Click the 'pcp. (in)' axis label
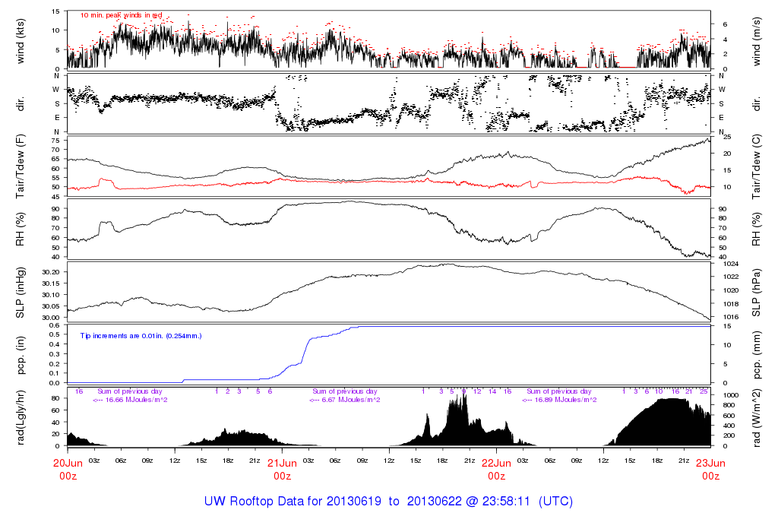This screenshot has width=778, height=532. [21, 355]
